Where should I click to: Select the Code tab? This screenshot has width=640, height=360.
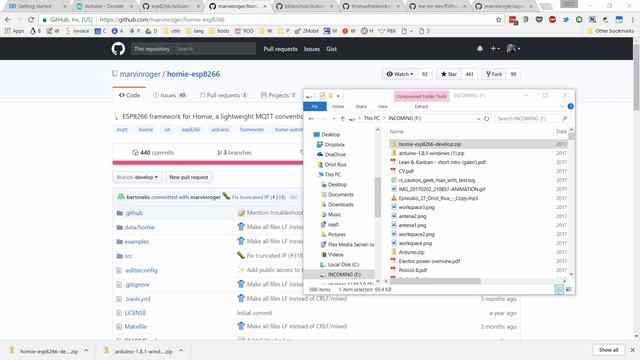pyautogui.click(x=129, y=95)
